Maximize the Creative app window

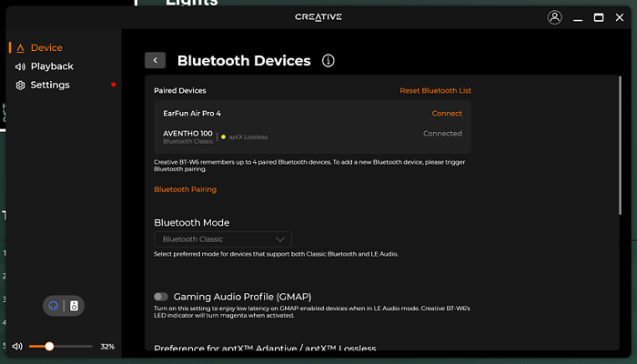click(x=599, y=17)
